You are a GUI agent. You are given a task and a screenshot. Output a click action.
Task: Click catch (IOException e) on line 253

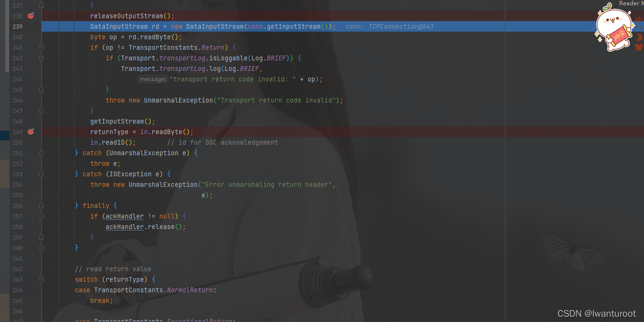click(x=124, y=174)
